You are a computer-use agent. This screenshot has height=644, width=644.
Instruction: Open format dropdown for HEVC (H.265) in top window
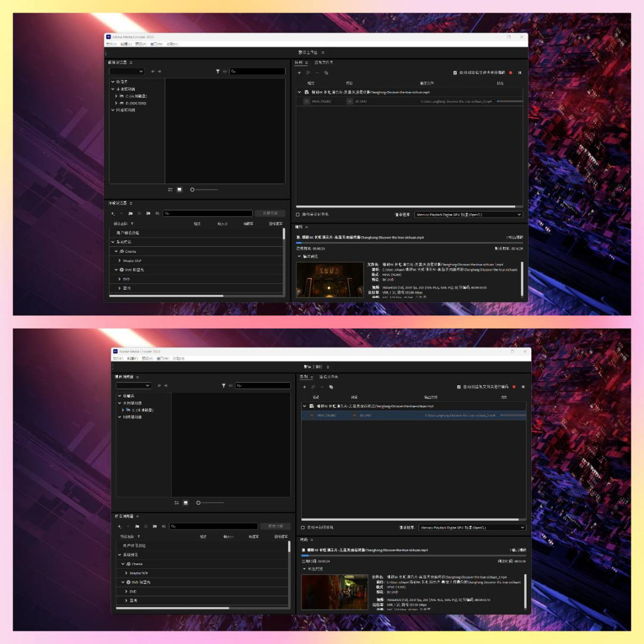[306, 101]
